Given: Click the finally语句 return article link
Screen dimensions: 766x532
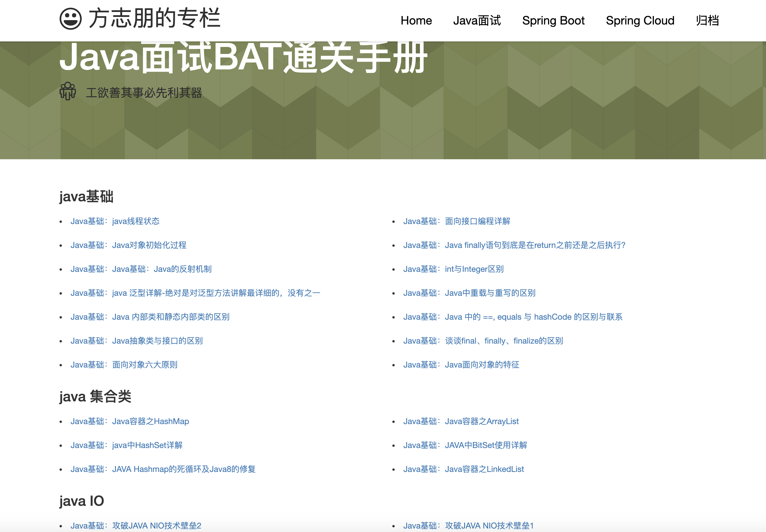Looking at the screenshot, I should (514, 245).
